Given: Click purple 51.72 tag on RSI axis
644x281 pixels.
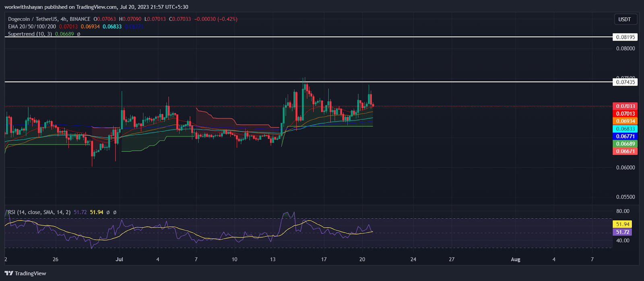Looking at the screenshot, I should 623,232.
